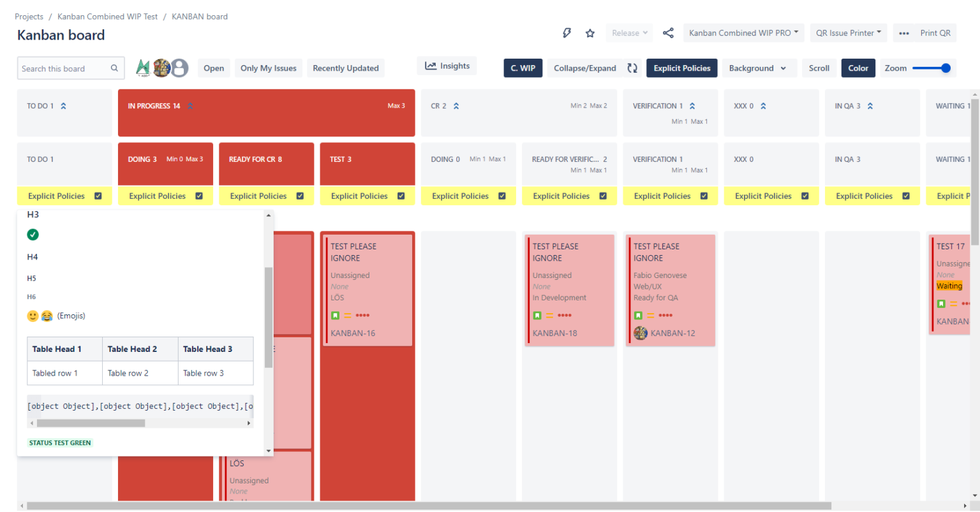Click the refresh icon beside Collapse/Expand
The height and width of the screenshot is (512, 980).
pos(631,67)
